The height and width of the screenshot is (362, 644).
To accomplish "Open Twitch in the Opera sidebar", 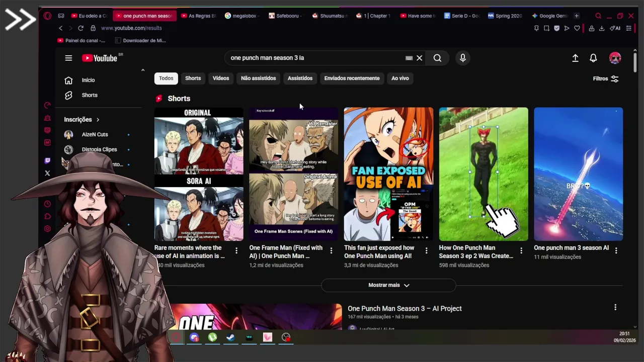I will (x=47, y=160).
